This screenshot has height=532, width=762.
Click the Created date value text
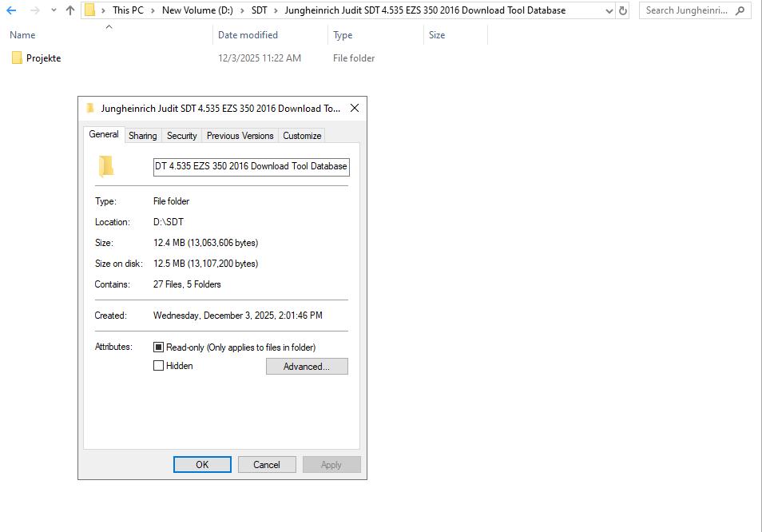[x=238, y=316]
